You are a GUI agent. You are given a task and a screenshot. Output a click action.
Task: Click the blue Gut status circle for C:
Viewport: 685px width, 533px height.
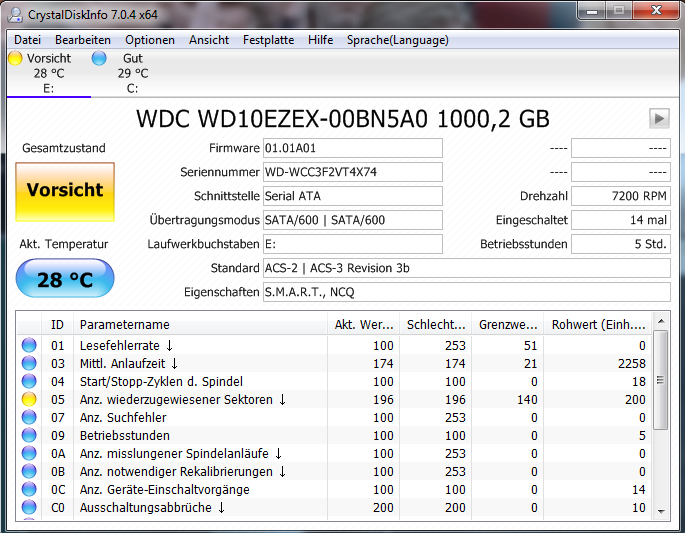99,58
